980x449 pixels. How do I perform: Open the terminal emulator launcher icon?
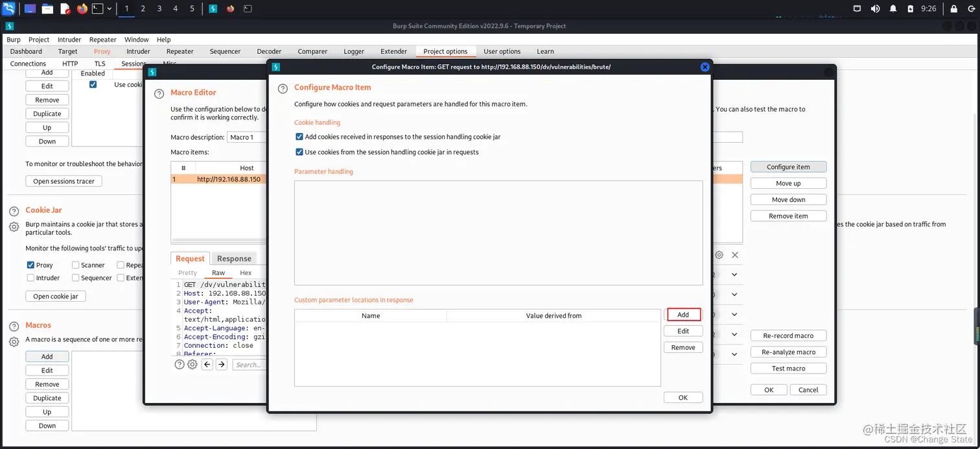click(x=97, y=8)
